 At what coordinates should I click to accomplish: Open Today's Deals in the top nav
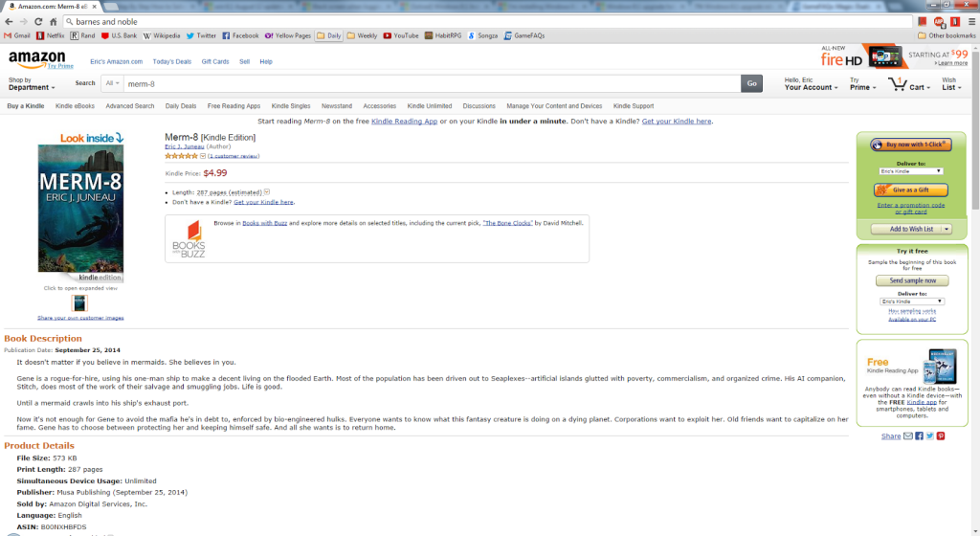coord(172,62)
